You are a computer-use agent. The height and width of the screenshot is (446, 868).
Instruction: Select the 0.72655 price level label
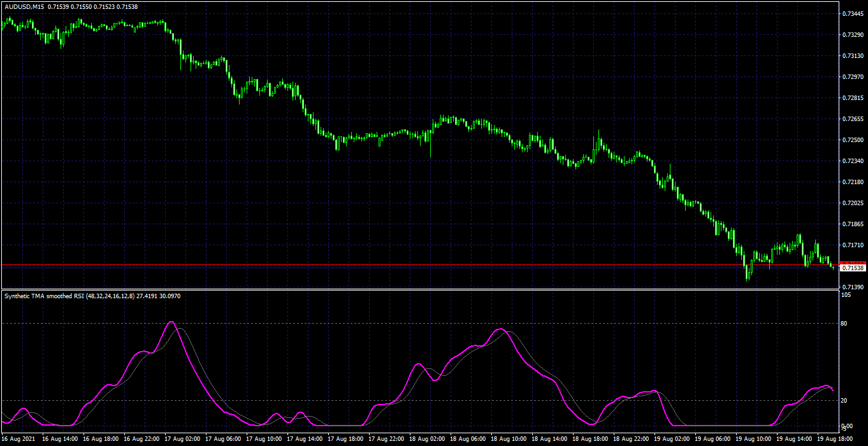pyautogui.click(x=853, y=119)
